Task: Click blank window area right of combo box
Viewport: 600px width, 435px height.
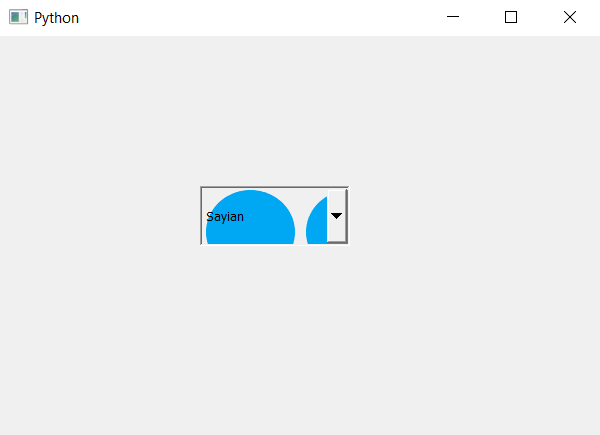Action: tap(474, 216)
